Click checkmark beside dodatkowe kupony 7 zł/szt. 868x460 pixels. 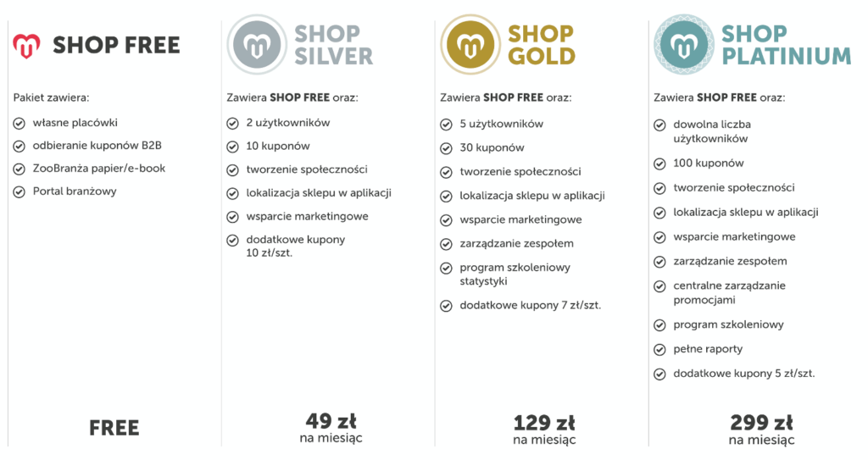pyautogui.click(x=446, y=306)
